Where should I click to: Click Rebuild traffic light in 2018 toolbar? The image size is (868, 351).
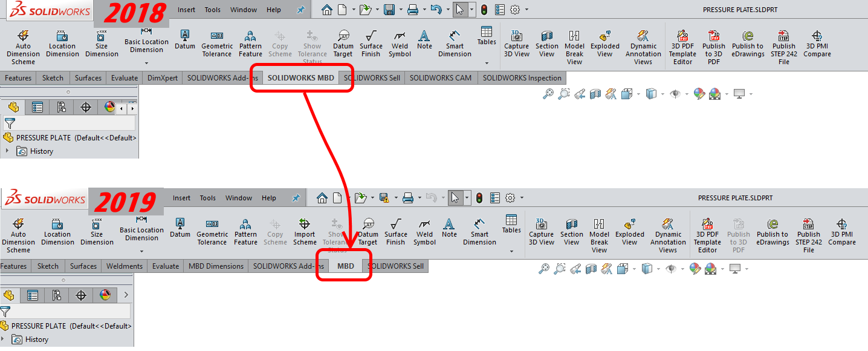coord(484,10)
